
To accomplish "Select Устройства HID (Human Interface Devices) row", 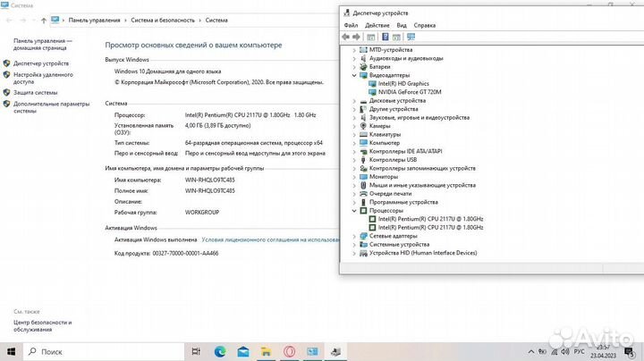I will coord(423,253).
